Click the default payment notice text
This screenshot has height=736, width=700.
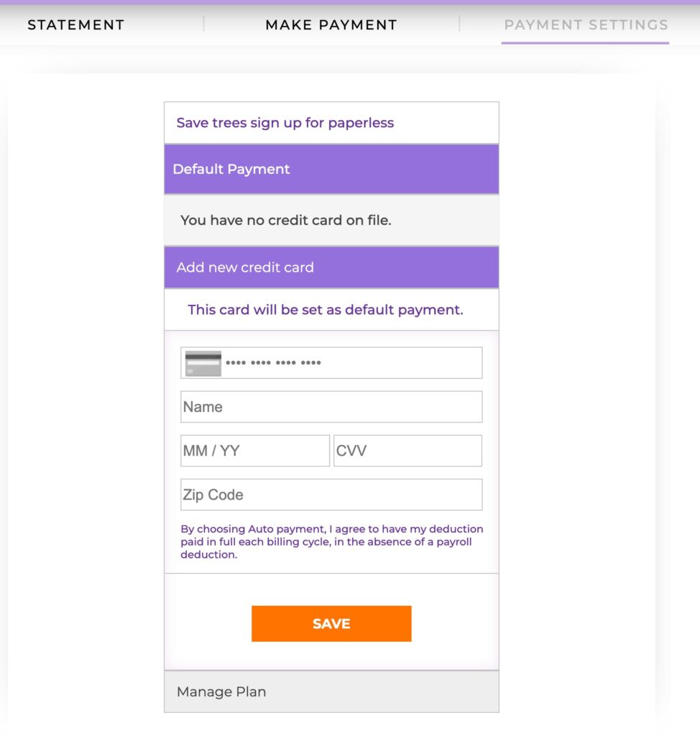331,309
